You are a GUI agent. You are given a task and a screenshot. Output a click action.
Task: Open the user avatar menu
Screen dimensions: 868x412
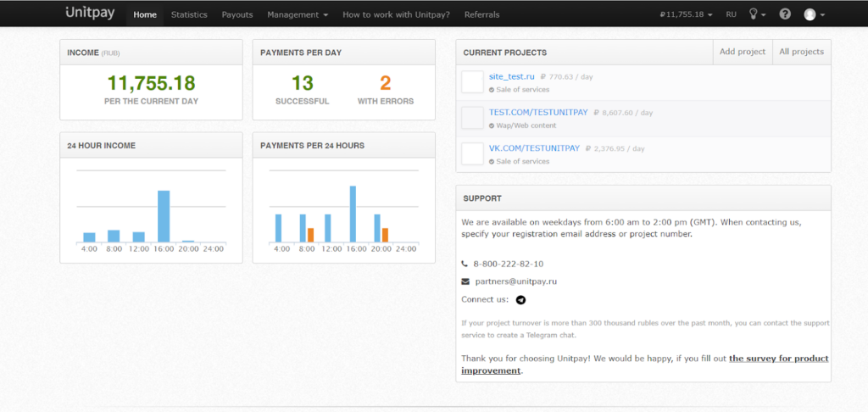pyautogui.click(x=815, y=14)
